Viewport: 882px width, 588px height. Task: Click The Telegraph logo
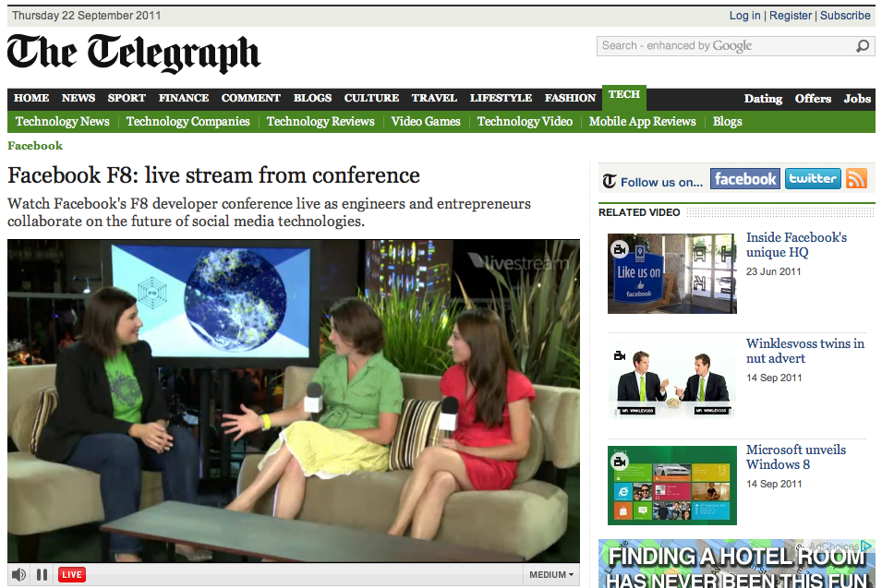tap(134, 54)
